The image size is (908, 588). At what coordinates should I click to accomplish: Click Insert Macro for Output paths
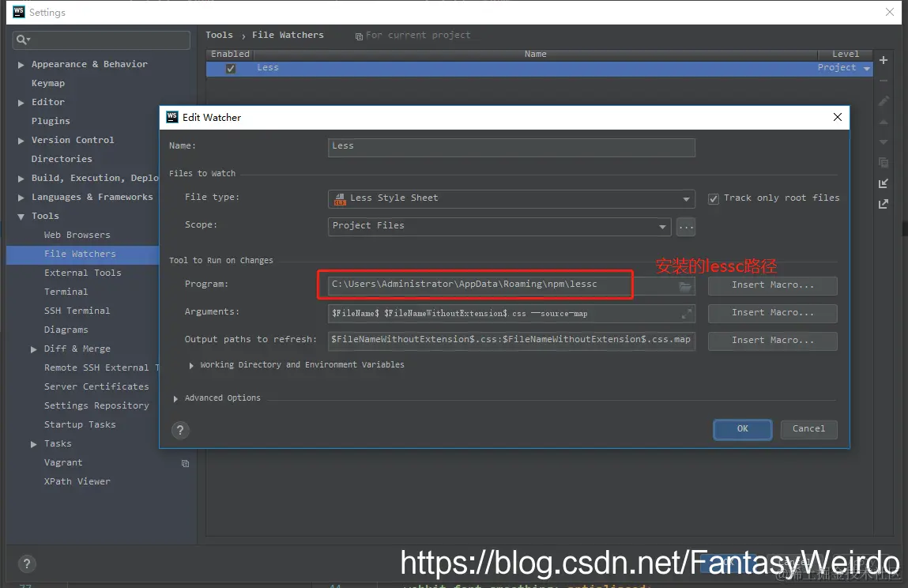point(773,341)
